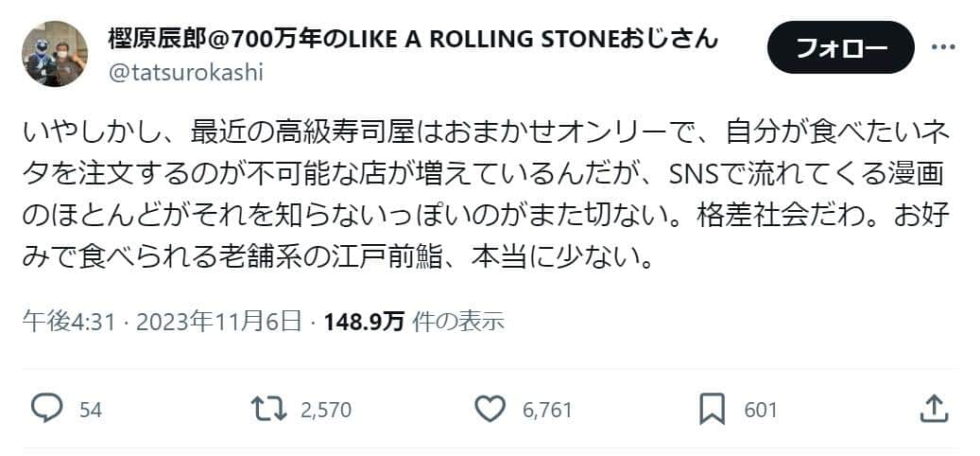Like the tweet with the heart icon
This screenshot has width=980, height=456.
[x=490, y=409]
